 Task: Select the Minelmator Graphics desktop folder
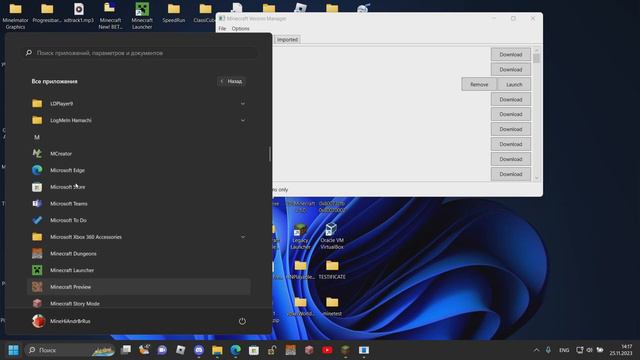pyautogui.click(x=16, y=16)
